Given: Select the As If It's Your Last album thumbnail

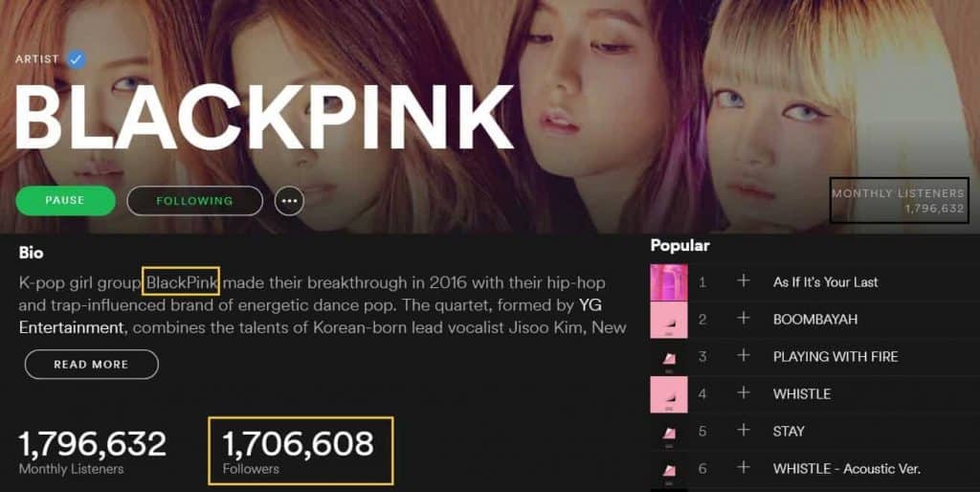Looking at the screenshot, I should click(669, 282).
